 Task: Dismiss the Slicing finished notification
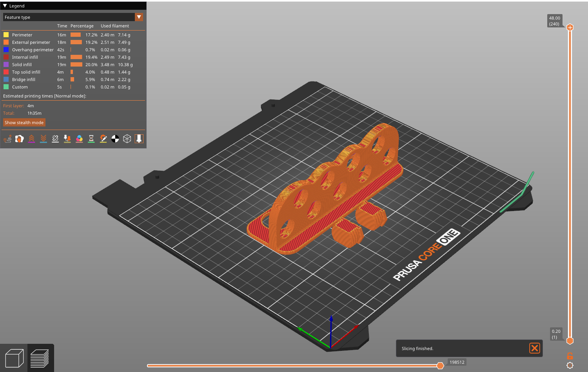click(535, 348)
